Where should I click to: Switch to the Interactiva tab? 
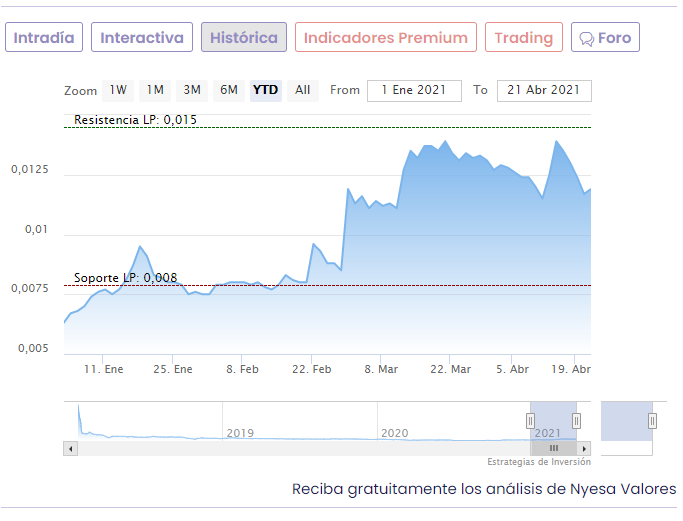(x=142, y=37)
